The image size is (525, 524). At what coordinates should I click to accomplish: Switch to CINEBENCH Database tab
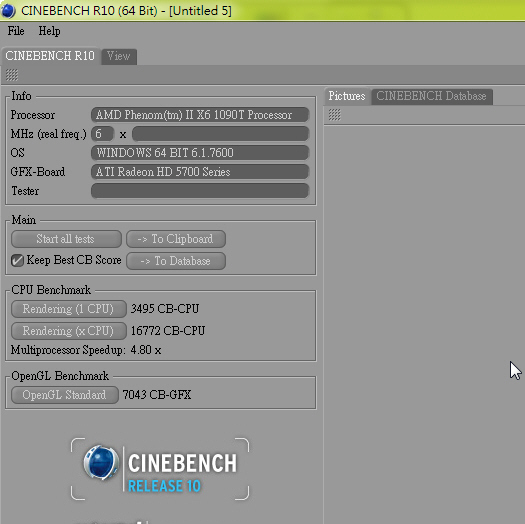tap(431, 96)
